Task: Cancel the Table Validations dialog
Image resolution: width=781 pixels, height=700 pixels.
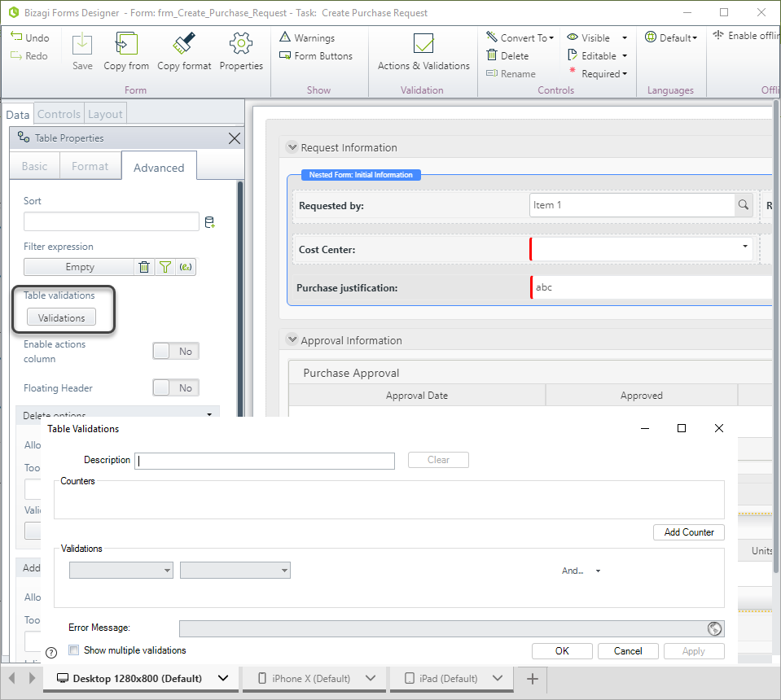Action: pyautogui.click(x=628, y=651)
